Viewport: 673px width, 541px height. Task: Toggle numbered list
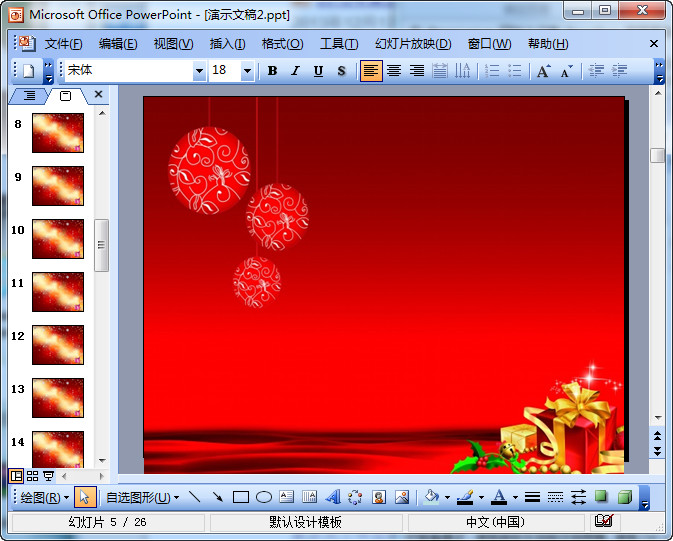491,71
